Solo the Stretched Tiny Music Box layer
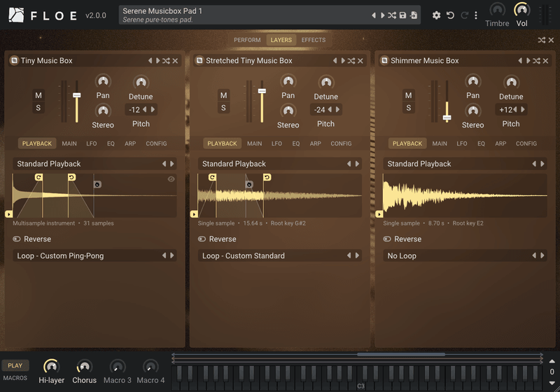560x392 pixels. coord(223,108)
